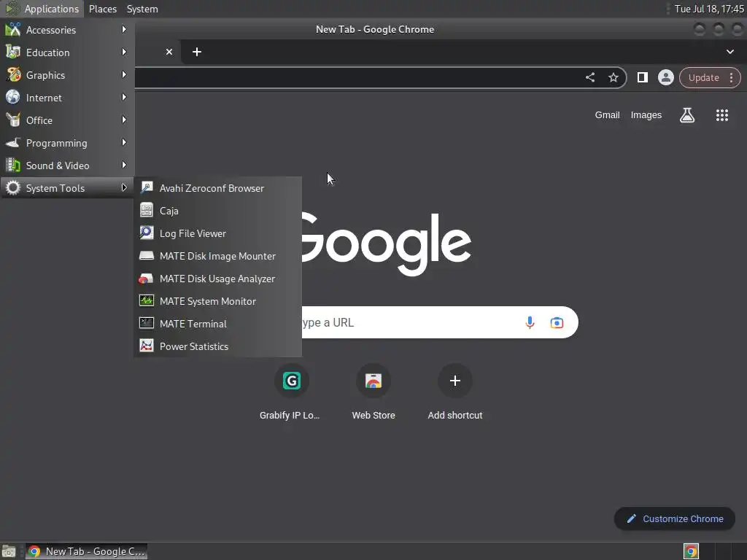Image resolution: width=747 pixels, height=560 pixels.
Task: Choose the Power Statistics menu entry
Action: [217, 346]
